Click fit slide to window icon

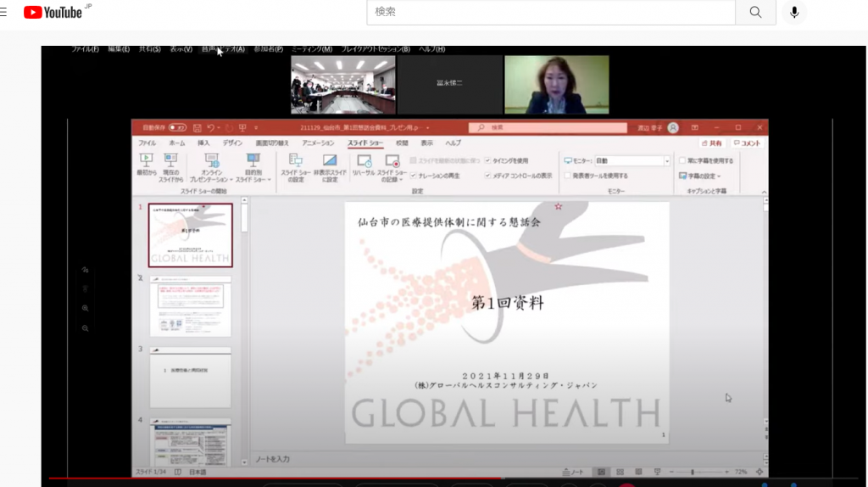pyautogui.click(x=759, y=472)
